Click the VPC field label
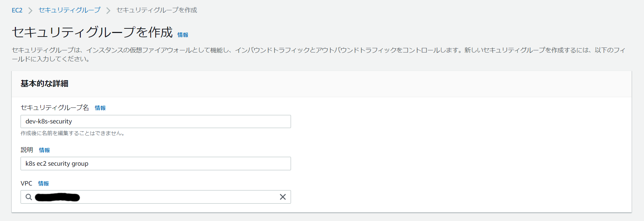Screen dimensions: 644x221 pyautogui.click(x=27, y=183)
